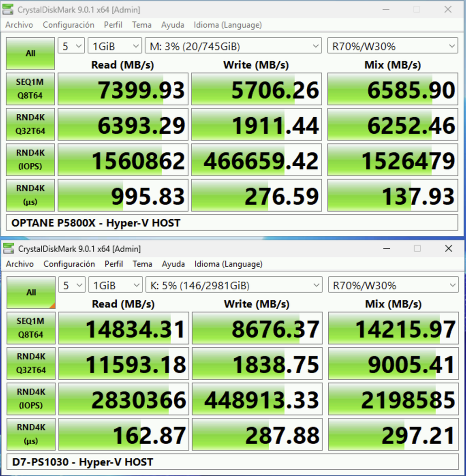Viewport: 466px width, 476px height.
Task: Click the sequential write result 8676.37
Action: click(257, 328)
